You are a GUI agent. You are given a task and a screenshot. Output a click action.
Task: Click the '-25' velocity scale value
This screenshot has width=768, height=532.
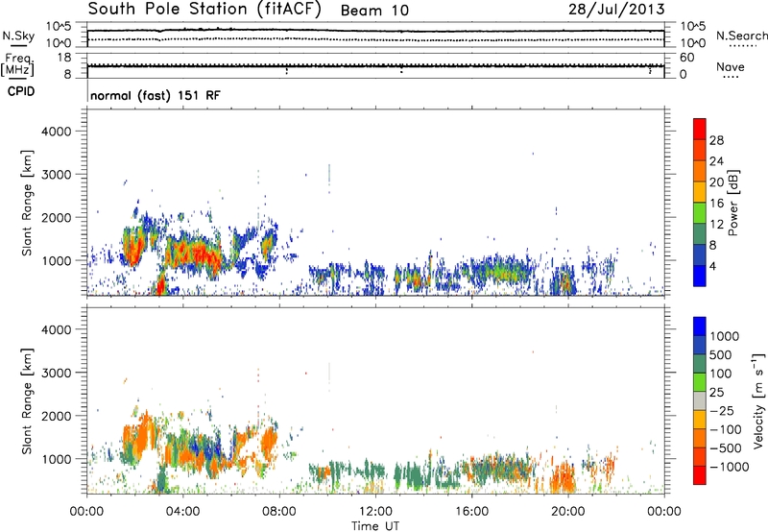pos(722,411)
